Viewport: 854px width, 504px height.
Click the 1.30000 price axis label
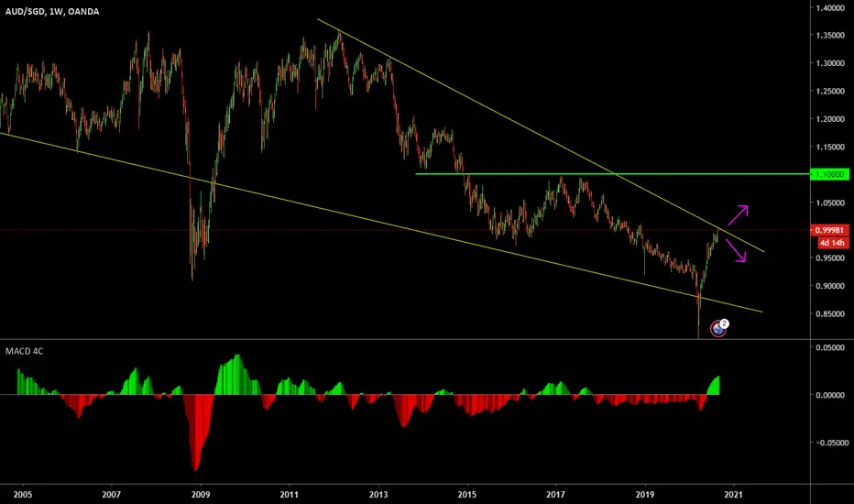(830, 63)
